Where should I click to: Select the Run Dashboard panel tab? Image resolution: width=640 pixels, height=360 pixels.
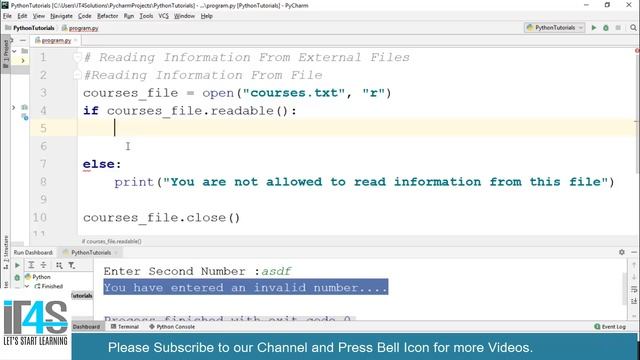[x=33, y=252]
